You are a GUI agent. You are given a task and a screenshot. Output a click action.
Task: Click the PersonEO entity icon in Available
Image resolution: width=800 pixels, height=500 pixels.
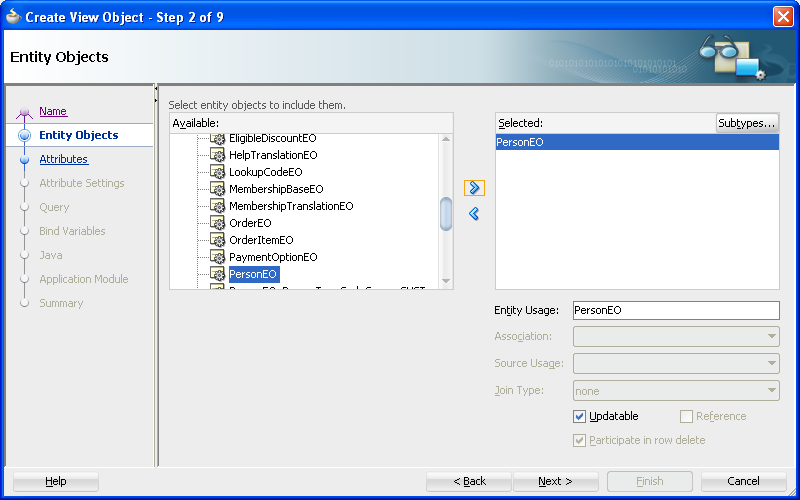pyautogui.click(x=218, y=274)
